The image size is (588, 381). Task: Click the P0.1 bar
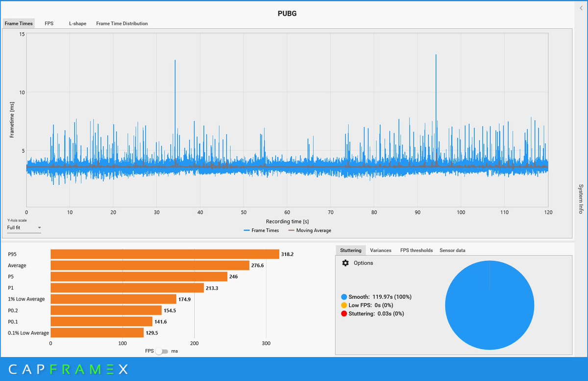click(101, 322)
